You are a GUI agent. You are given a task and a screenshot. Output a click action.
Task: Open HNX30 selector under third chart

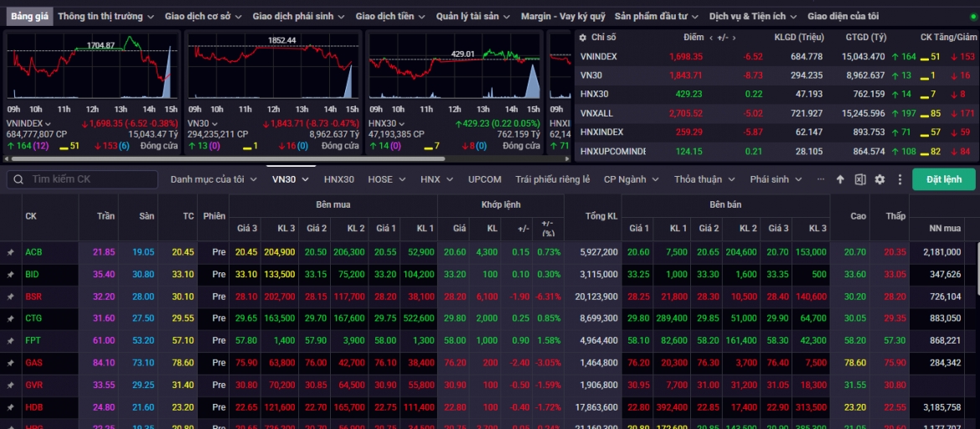click(x=387, y=124)
